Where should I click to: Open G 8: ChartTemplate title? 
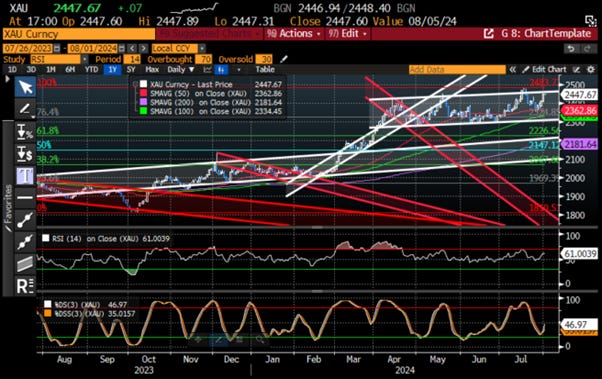[x=546, y=34]
